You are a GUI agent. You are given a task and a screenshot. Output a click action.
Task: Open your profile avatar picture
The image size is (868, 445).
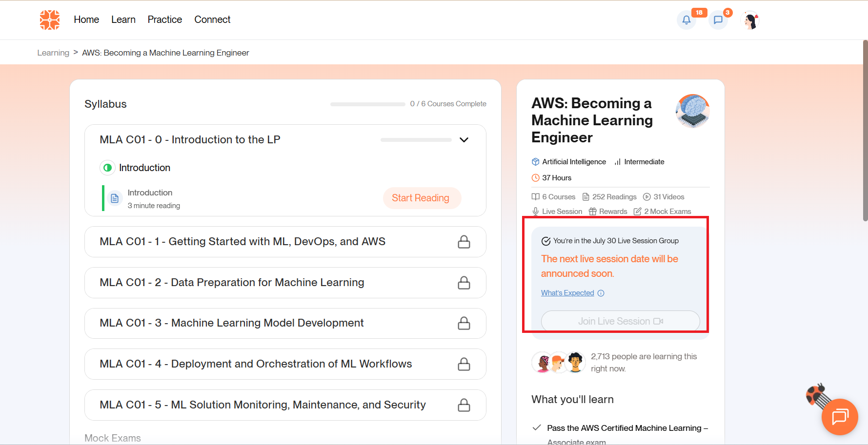pos(750,20)
